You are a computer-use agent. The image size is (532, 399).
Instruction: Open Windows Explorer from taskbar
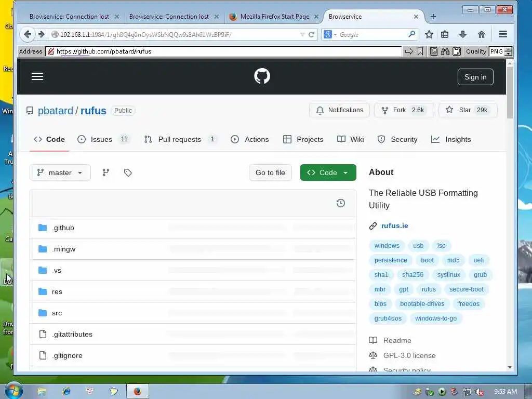pos(42,392)
